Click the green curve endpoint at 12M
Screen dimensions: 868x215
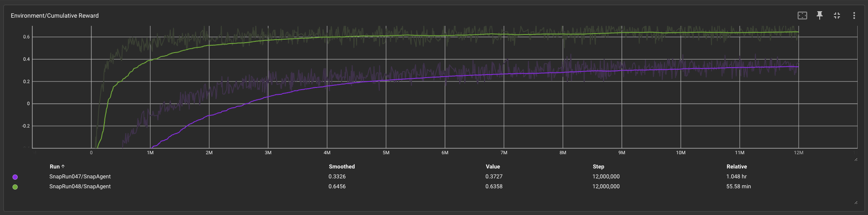click(x=798, y=32)
